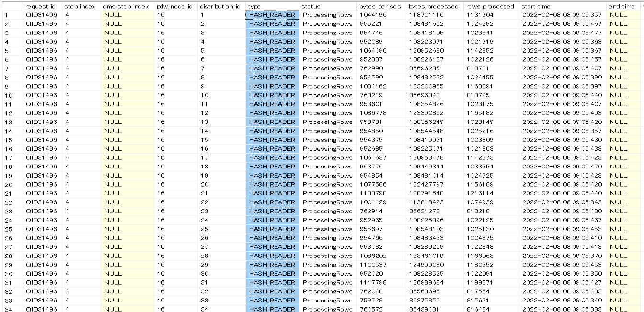Click distribution_id cell with value 25
The width and height of the screenshot is (644, 312).
[x=221, y=229]
